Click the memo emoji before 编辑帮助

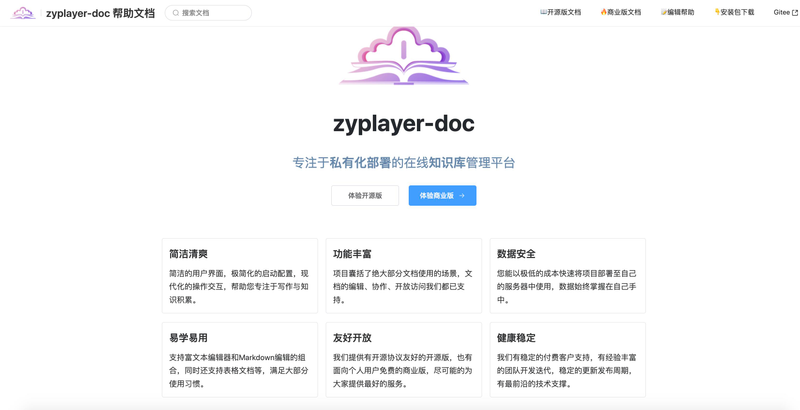pos(664,12)
